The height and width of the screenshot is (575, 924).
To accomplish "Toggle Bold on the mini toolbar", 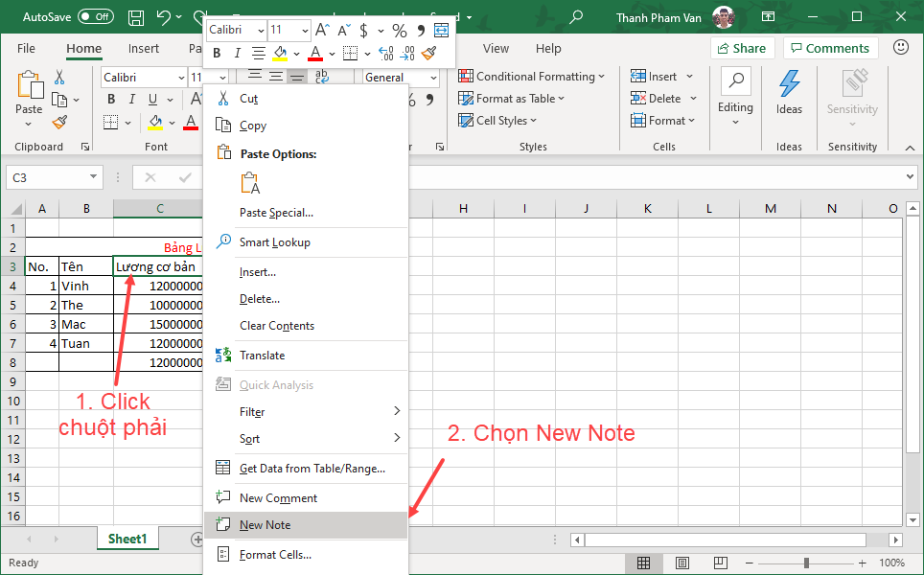I will (217, 54).
